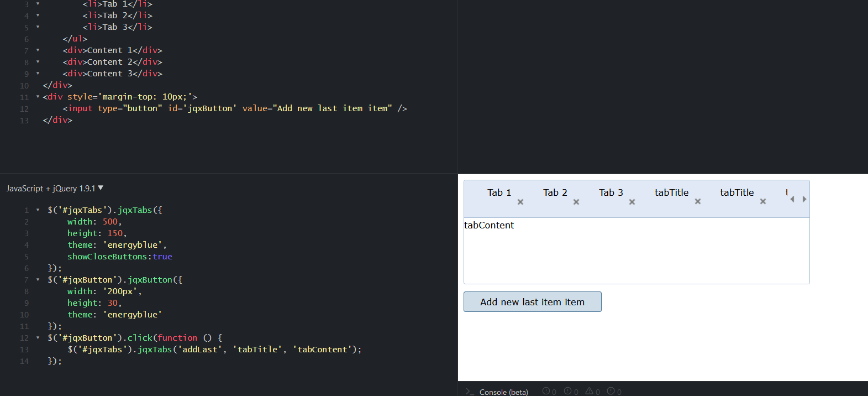
Task: Collapse HTML line 3 Tab 1 fold arrow
Action: 38,4
